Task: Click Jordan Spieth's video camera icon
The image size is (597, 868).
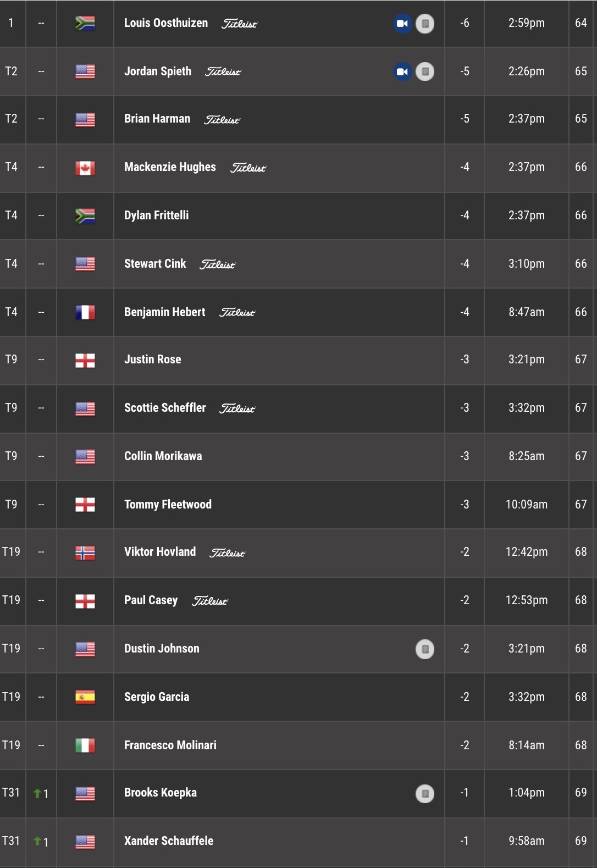Action: (x=402, y=71)
